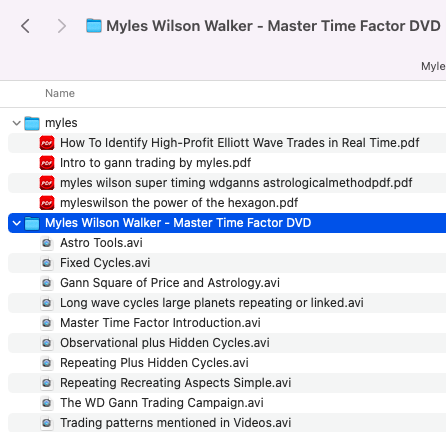Click the PDF icon for Elliott Wave Trades file

pos(47,143)
